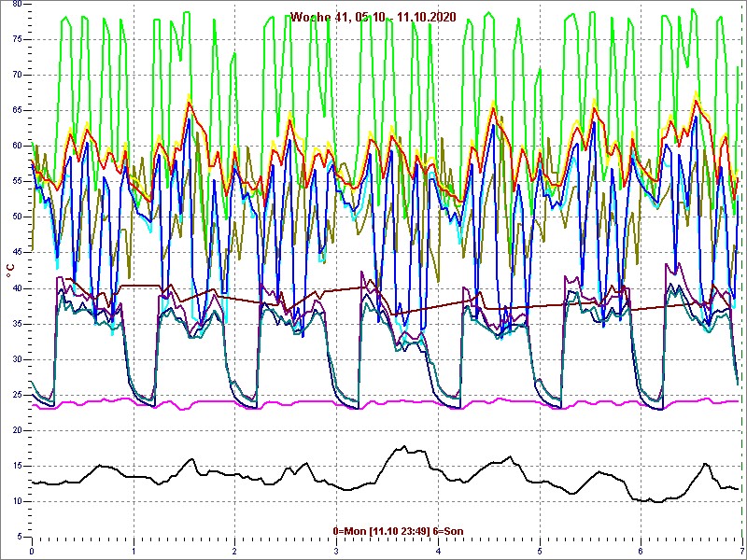Select the "80" temperature axis label
747x560 pixels.
[x=17, y=4]
